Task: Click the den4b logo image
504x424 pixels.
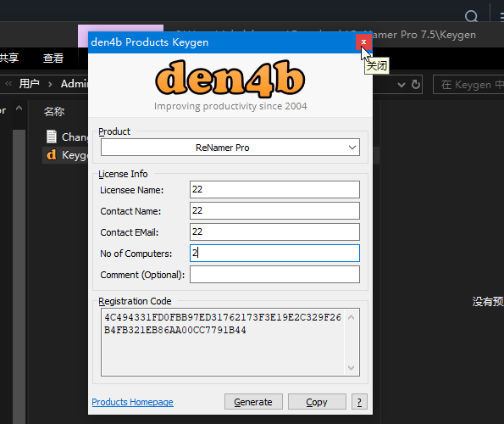Action: (x=230, y=79)
